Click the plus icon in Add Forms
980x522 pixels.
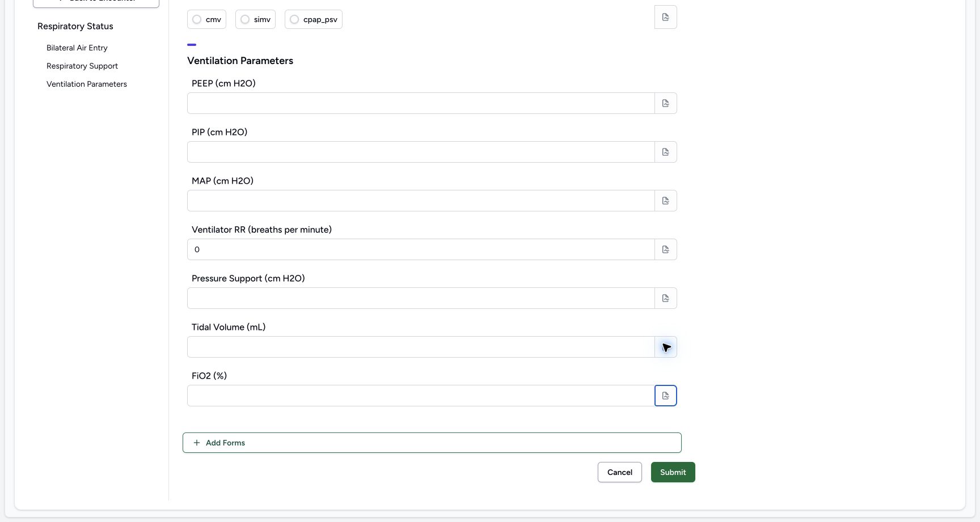pos(197,443)
